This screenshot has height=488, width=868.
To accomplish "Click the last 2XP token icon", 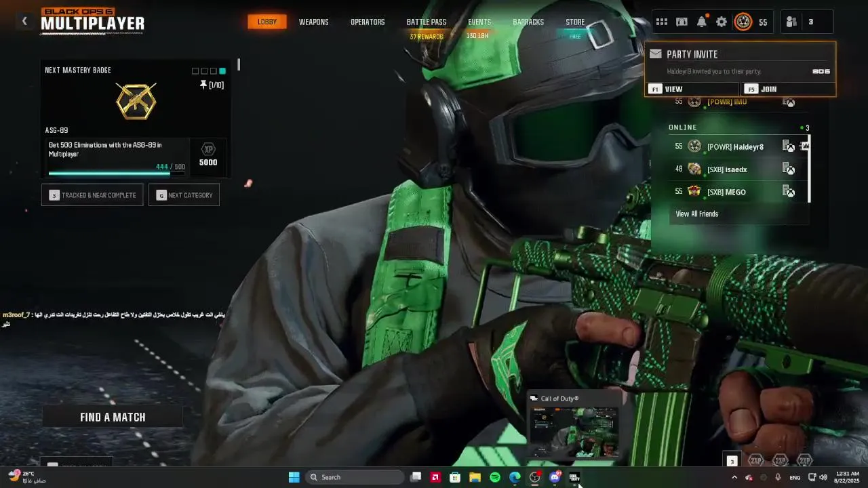I will point(804,461).
